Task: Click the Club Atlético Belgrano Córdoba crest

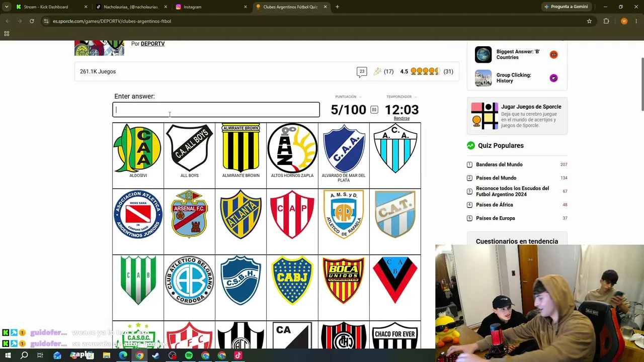Action: [x=190, y=280]
